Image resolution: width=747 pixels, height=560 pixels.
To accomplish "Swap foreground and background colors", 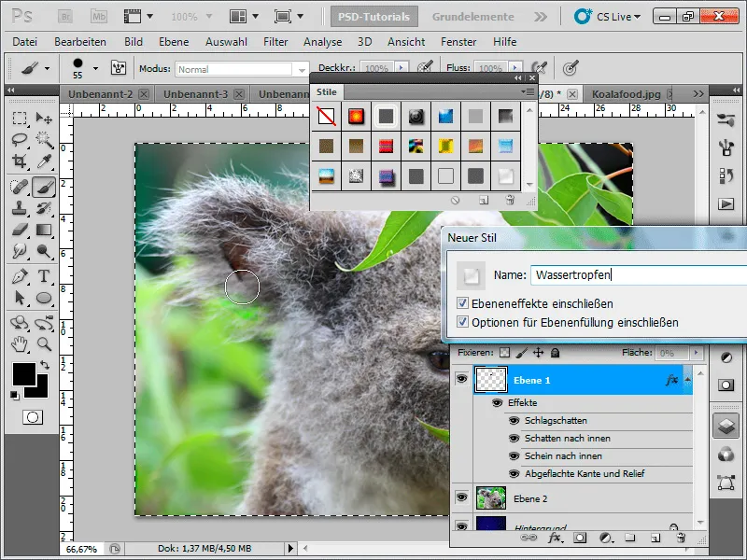I will [45, 365].
